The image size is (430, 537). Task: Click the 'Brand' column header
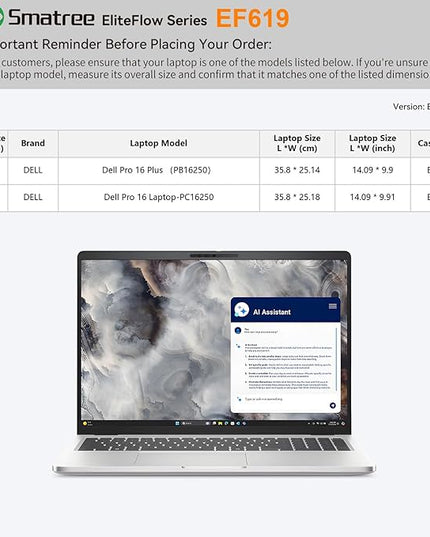point(33,143)
